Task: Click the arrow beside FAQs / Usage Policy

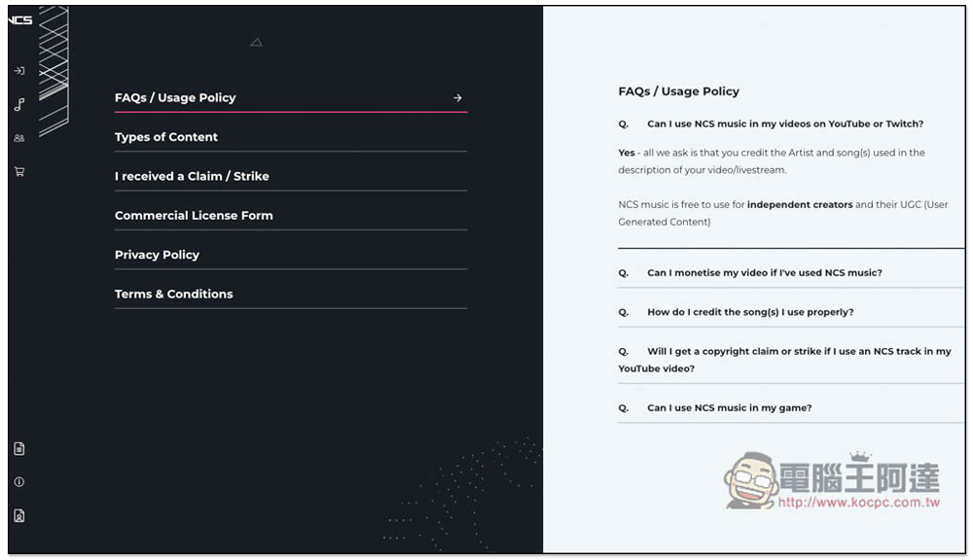Action: pyautogui.click(x=457, y=98)
